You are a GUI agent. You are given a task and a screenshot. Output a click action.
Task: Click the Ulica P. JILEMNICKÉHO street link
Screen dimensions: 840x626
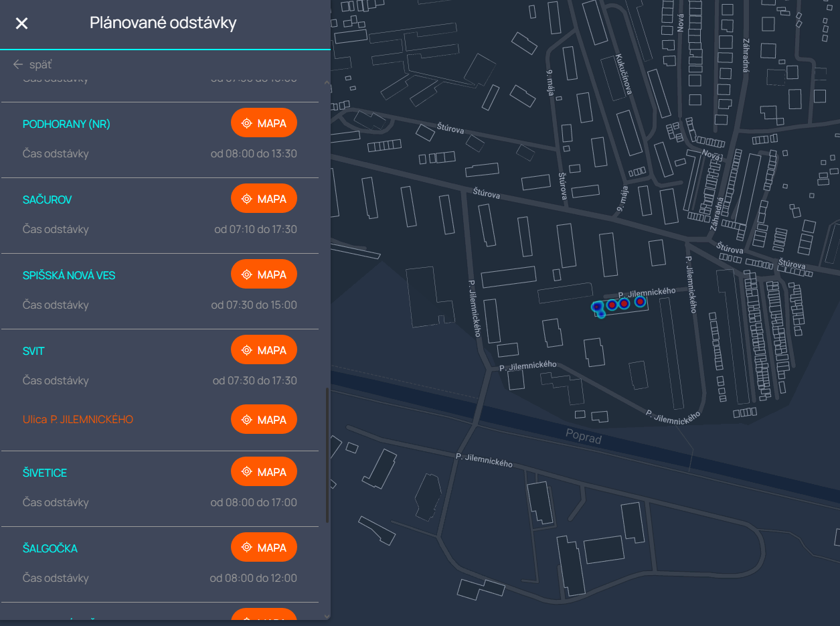click(78, 420)
